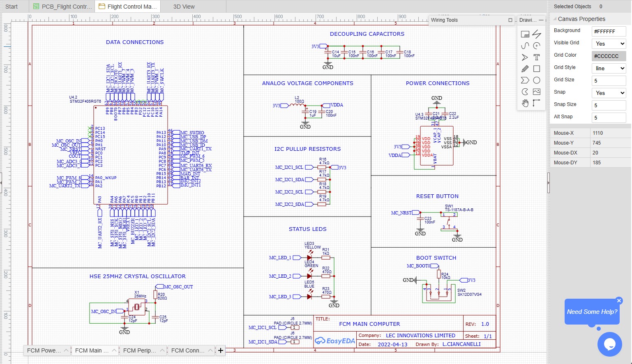Activate the Drag hand tool
This screenshot has width=632, height=364.
click(525, 103)
